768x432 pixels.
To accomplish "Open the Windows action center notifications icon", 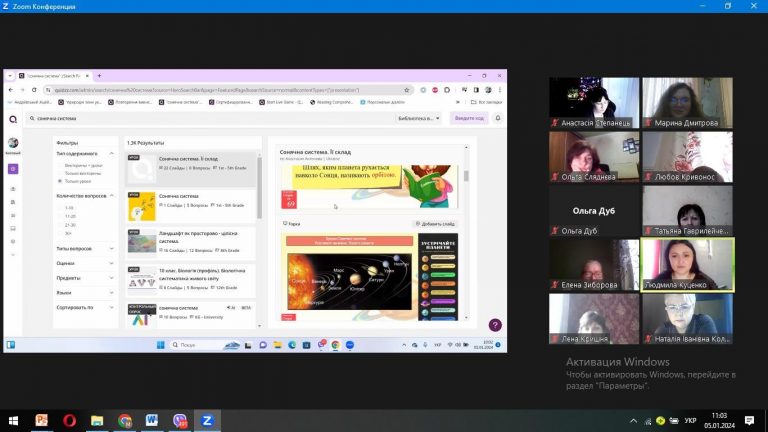I will pos(751,421).
